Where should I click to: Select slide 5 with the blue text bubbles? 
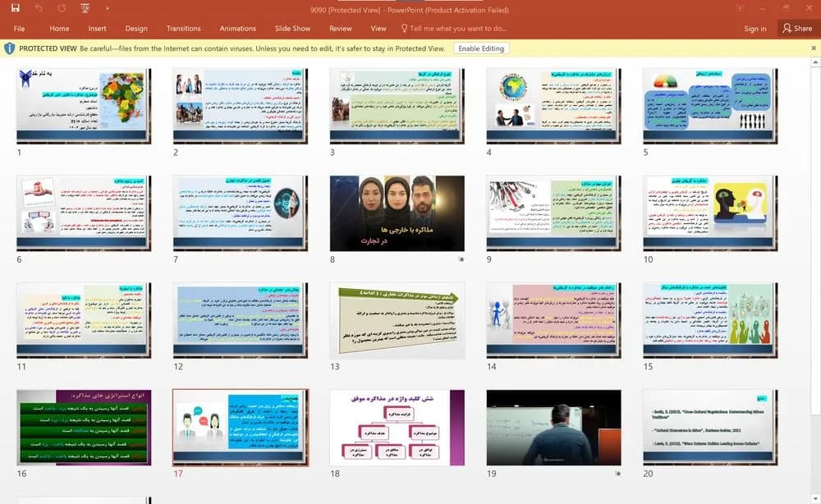pos(710,106)
